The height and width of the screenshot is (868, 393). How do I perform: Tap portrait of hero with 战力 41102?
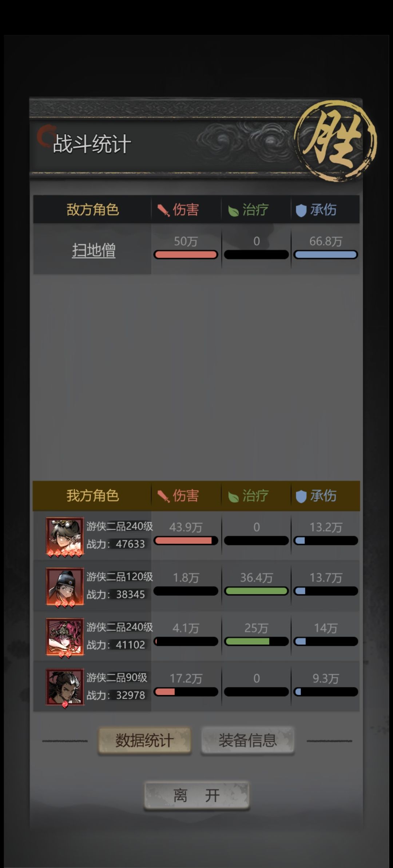click(65, 637)
